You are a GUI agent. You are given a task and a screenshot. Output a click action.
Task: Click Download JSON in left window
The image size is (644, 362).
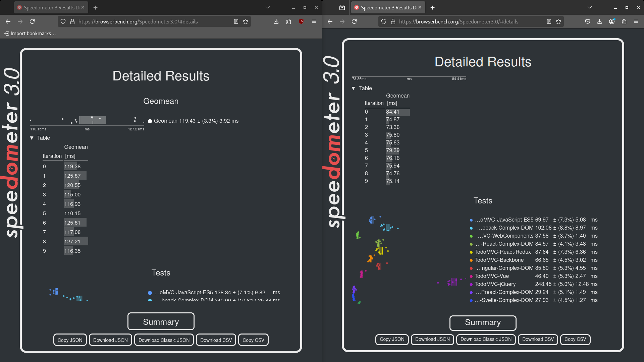coord(110,340)
